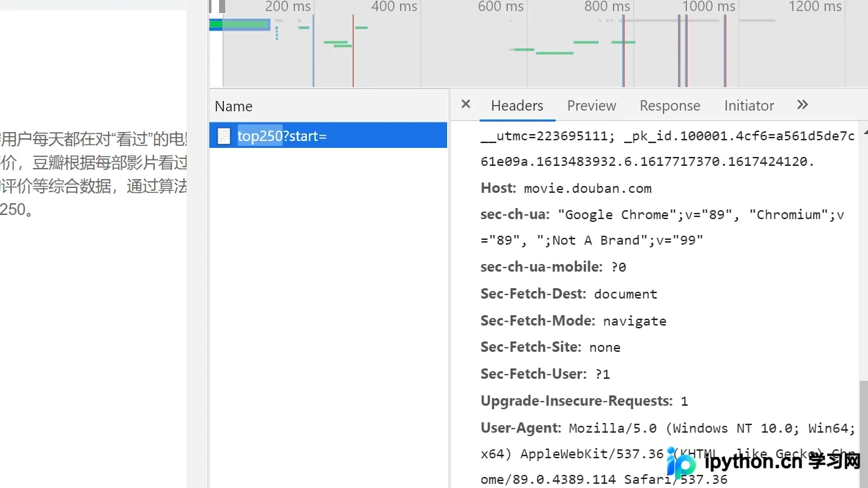Click the Sec-Fetch-User header name
This screenshot has height=488, width=868.
tap(534, 374)
